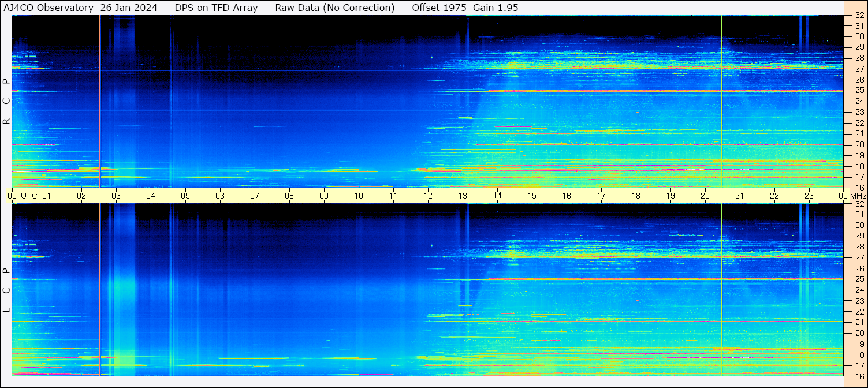Click the LCP vertical marker line near 20:30
The height and width of the screenshot is (388, 868).
click(722, 290)
